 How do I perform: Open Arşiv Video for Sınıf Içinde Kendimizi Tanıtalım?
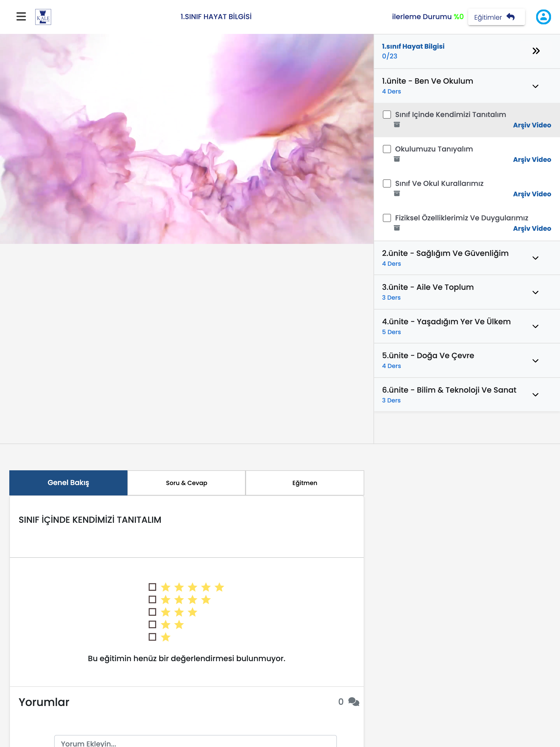click(x=532, y=125)
